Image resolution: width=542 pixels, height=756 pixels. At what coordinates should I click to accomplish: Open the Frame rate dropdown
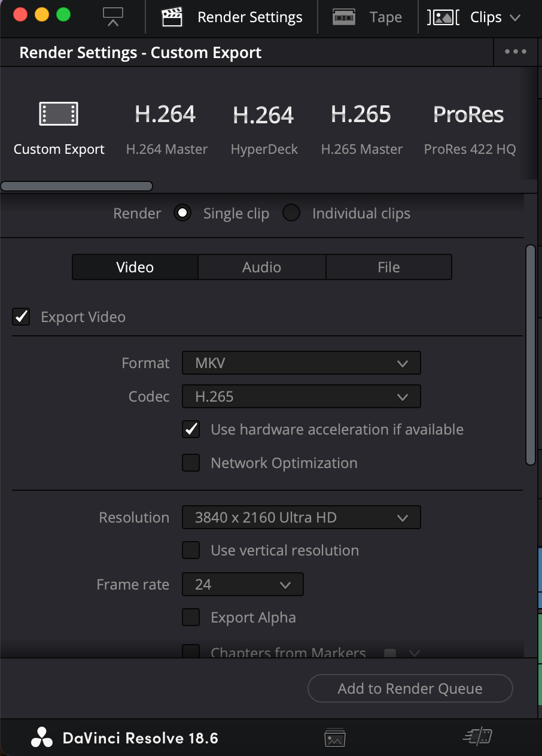(x=243, y=584)
